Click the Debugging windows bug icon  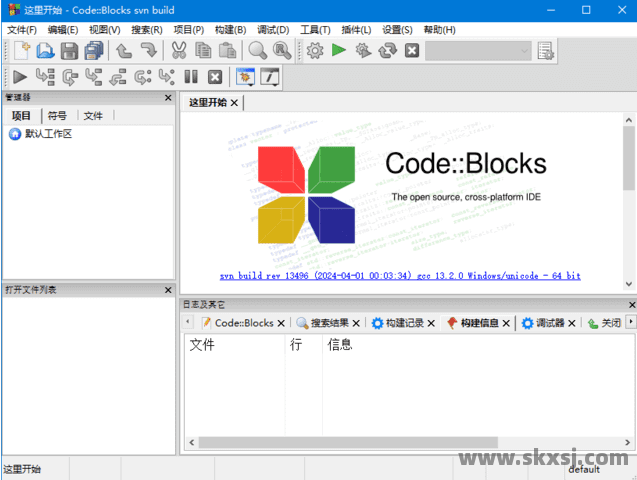pyautogui.click(x=244, y=77)
